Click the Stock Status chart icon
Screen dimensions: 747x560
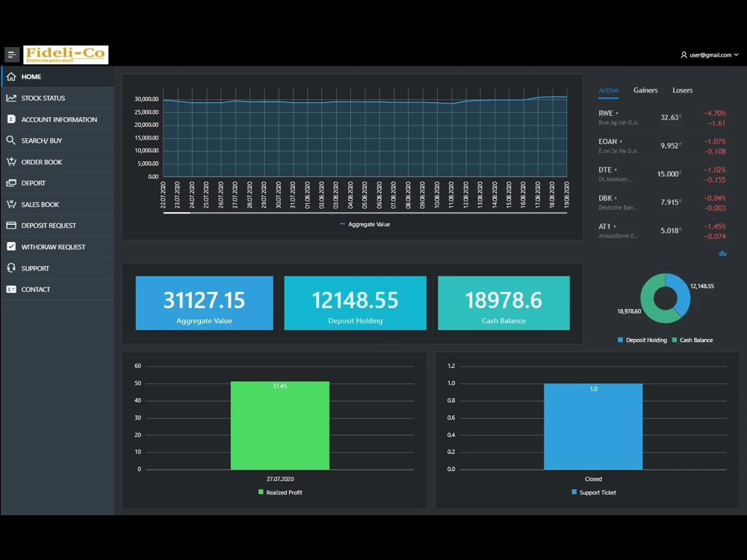(x=11, y=98)
